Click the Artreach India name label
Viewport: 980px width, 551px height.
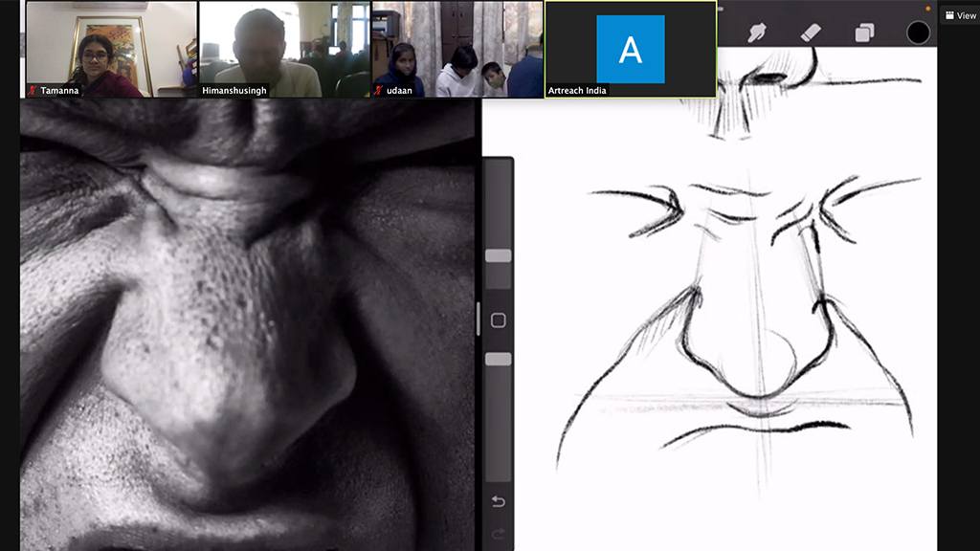pos(577,91)
